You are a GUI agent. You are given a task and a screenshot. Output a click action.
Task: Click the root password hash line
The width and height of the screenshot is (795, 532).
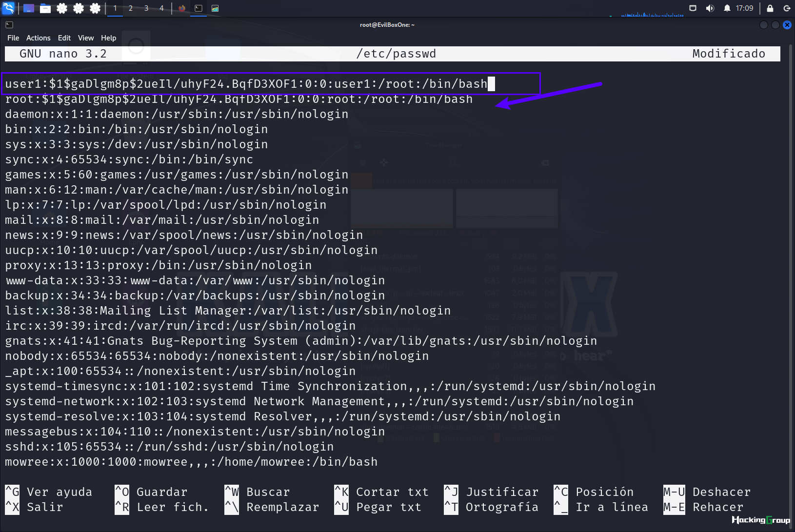click(239, 99)
